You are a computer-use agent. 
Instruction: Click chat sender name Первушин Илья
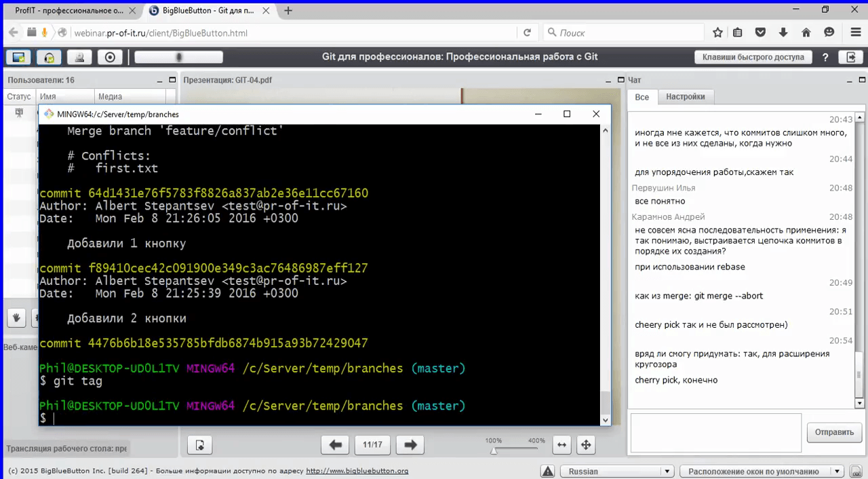click(663, 188)
